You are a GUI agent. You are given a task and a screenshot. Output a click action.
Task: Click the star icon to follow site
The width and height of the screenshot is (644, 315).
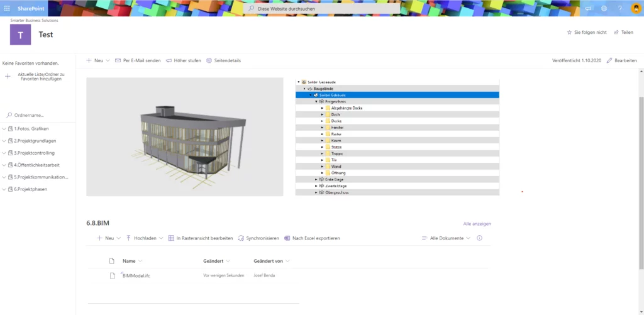tap(569, 33)
